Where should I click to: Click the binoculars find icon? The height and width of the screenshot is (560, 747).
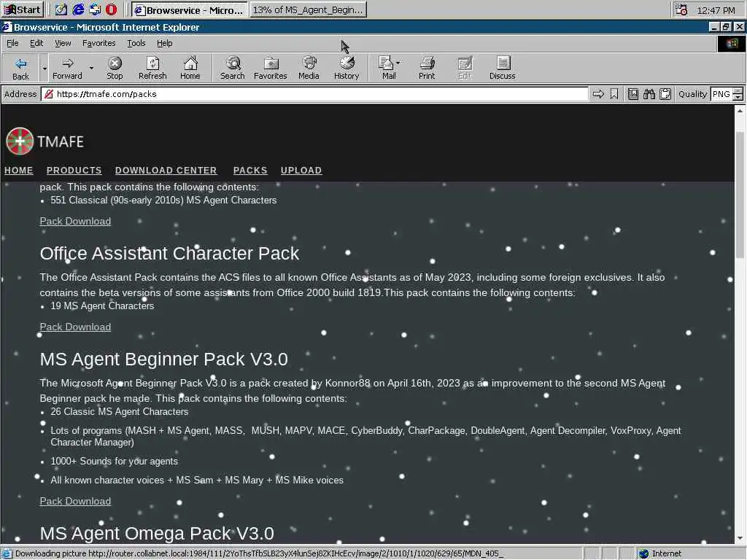(x=649, y=94)
